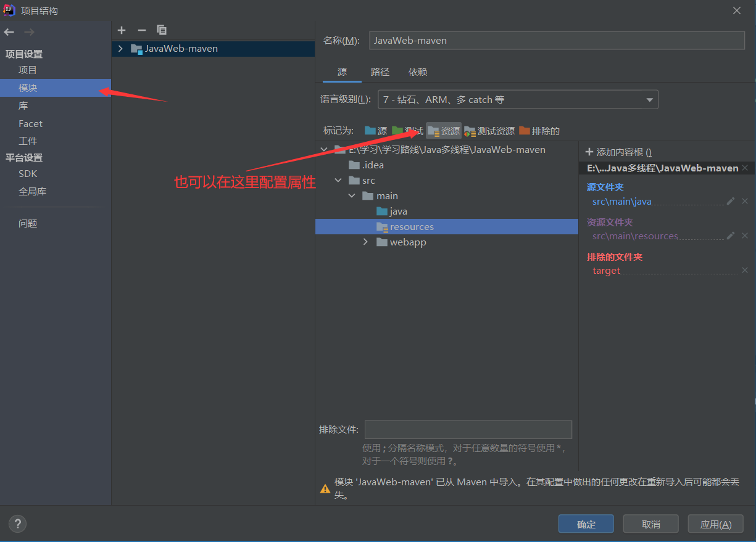756x542 pixels.
Task: Click 添加内容根 add content root
Action: 618,152
